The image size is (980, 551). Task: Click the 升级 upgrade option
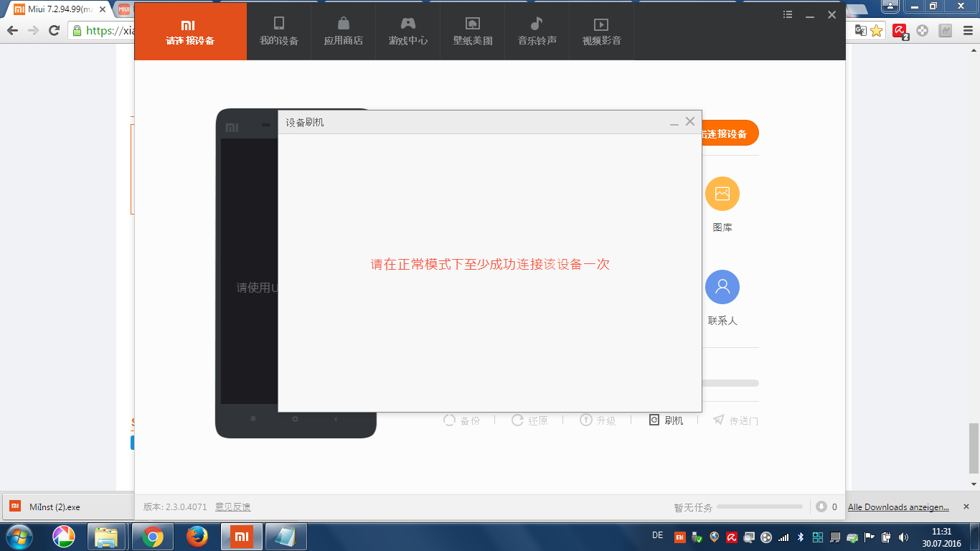click(x=598, y=420)
